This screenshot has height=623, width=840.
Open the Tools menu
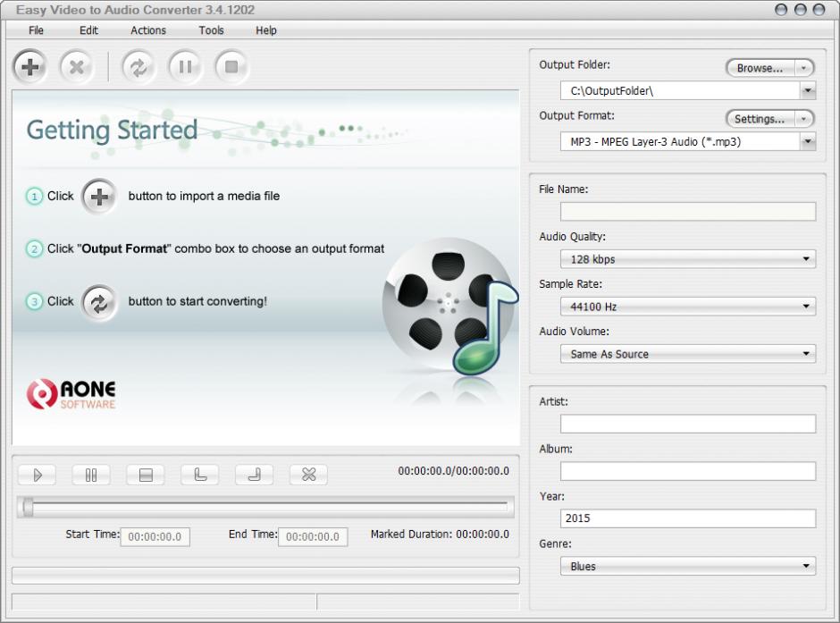[211, 30]
